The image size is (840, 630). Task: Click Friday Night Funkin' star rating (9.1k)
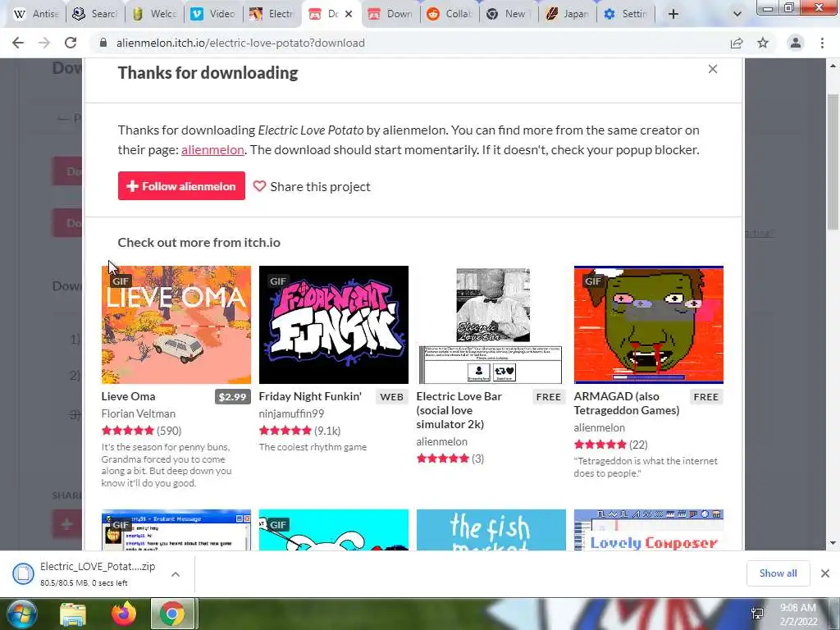click(x=300, y=431)
